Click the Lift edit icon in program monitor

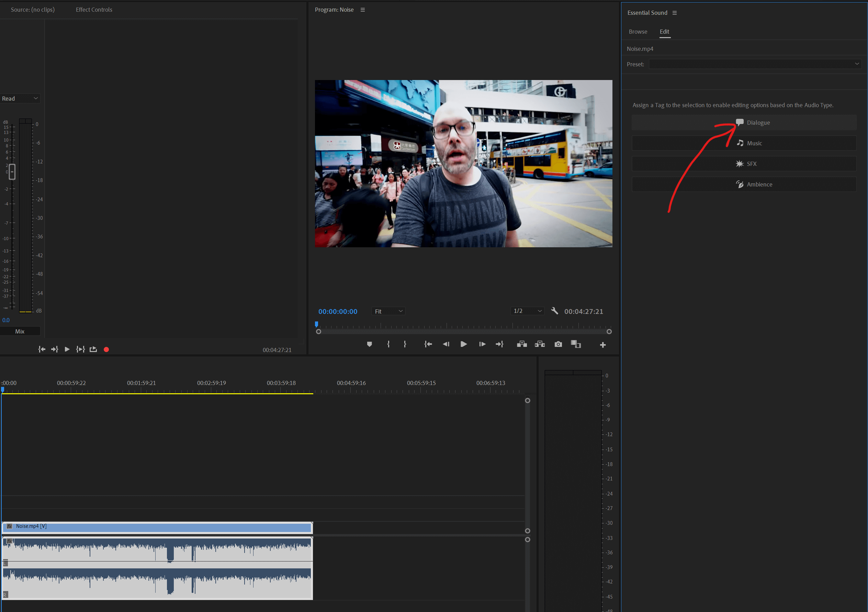coord(522,344)
